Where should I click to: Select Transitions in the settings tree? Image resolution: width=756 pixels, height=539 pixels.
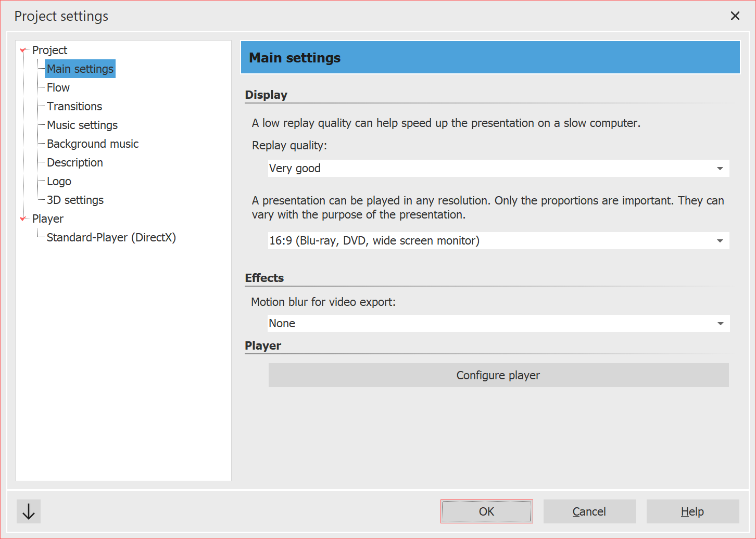click(x=74, y=106)
